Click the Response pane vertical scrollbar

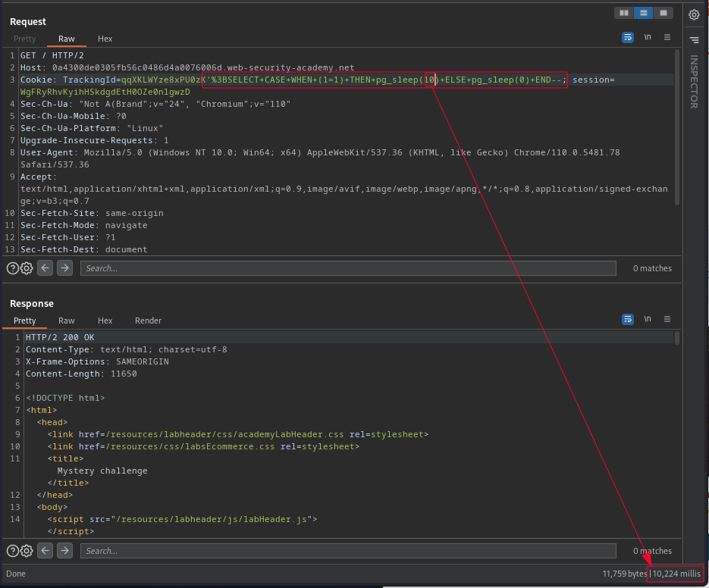coord(677,338)
